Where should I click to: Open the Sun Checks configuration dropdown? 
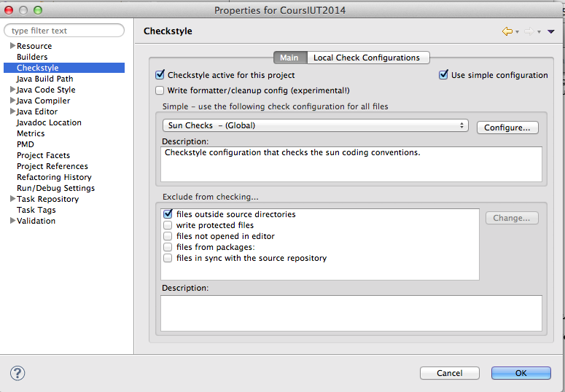[x=315, y=125]
